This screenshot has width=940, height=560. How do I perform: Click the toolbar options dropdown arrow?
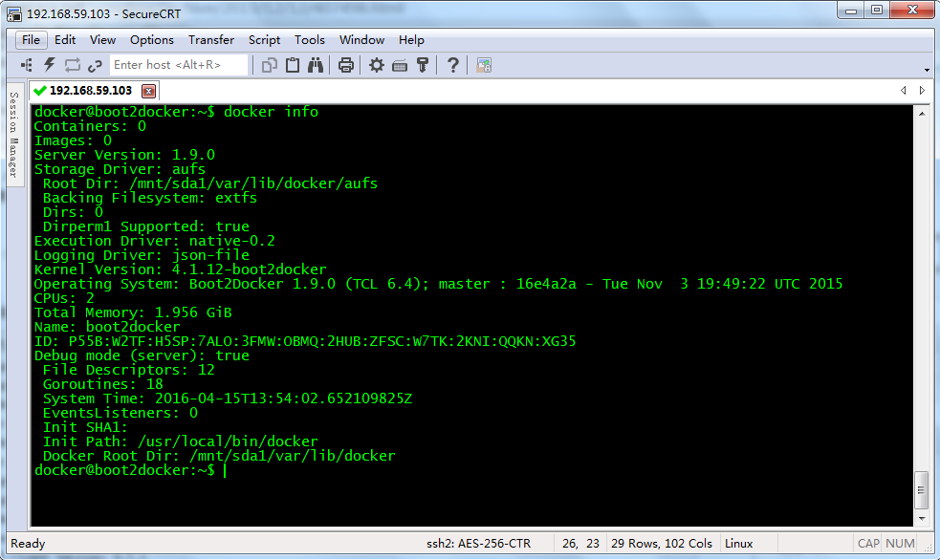(x=927, y=70)
